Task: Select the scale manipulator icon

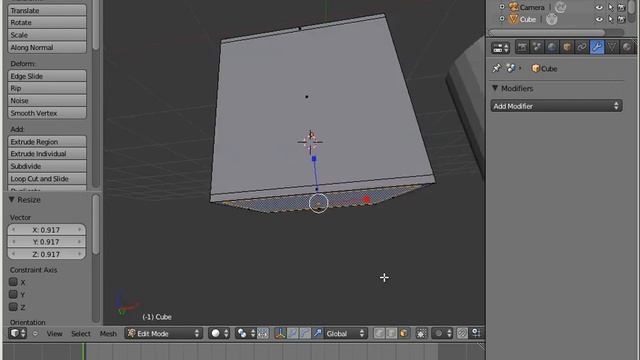Action: pos(318,333)
